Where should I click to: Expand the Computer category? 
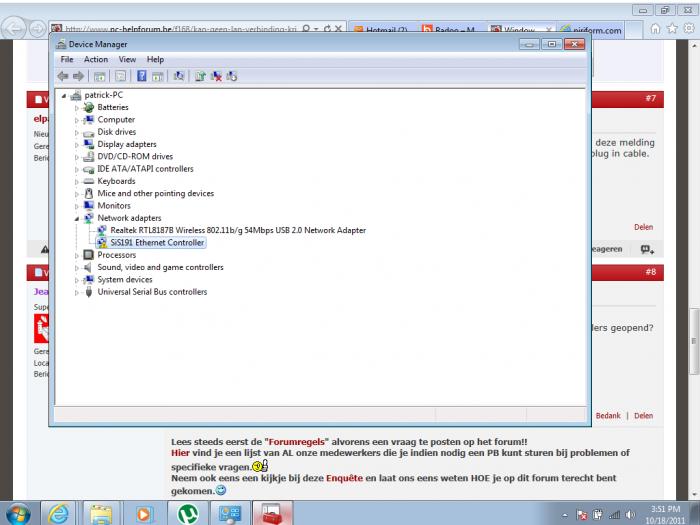[x=77, y=120]
